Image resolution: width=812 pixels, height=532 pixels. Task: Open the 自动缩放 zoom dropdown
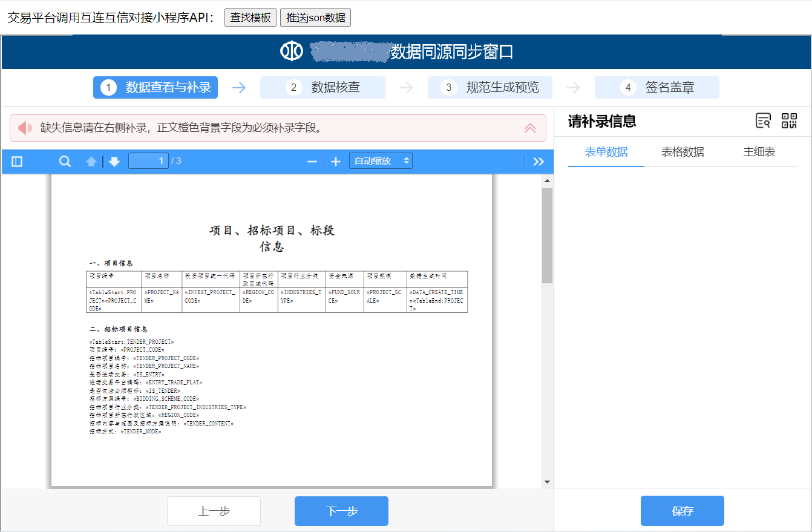(381, 161)
